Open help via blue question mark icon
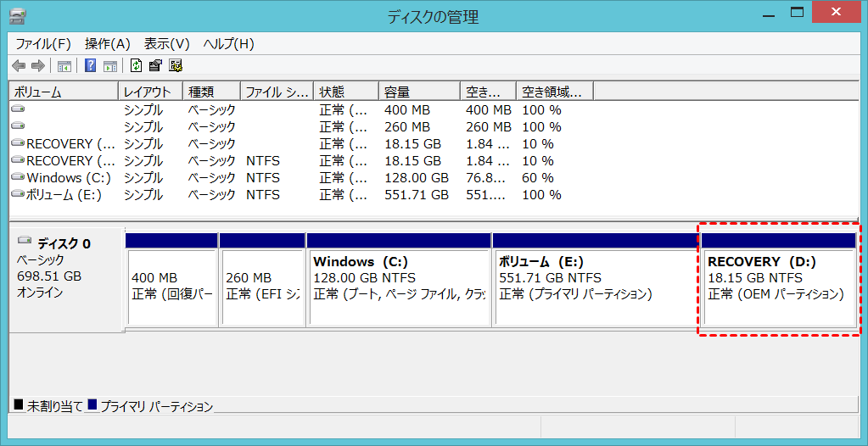This screenshot has width=868, height=446. click(90, 66)
